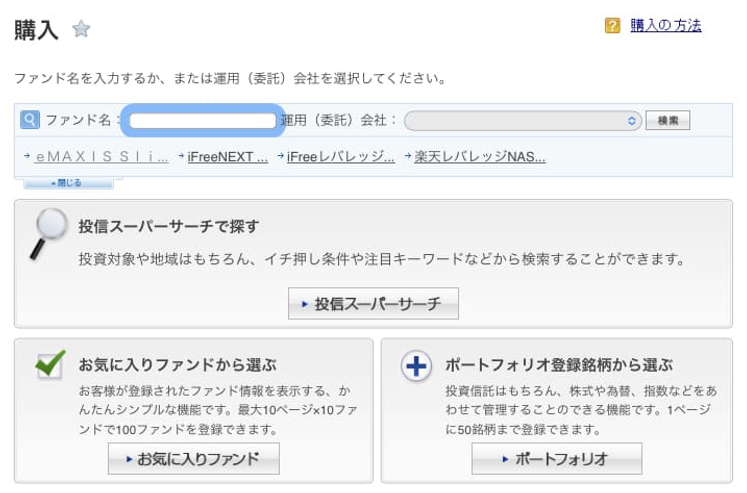The image size is (747, 493).
Task: Focus the ファンド名 text input field
Action: [202, 121]
